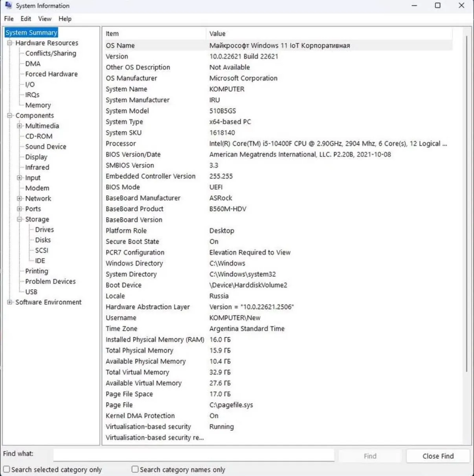Click the Processor row item
Image resolution: width=474 pixels, height=476 pixels.
click(121, 144)
